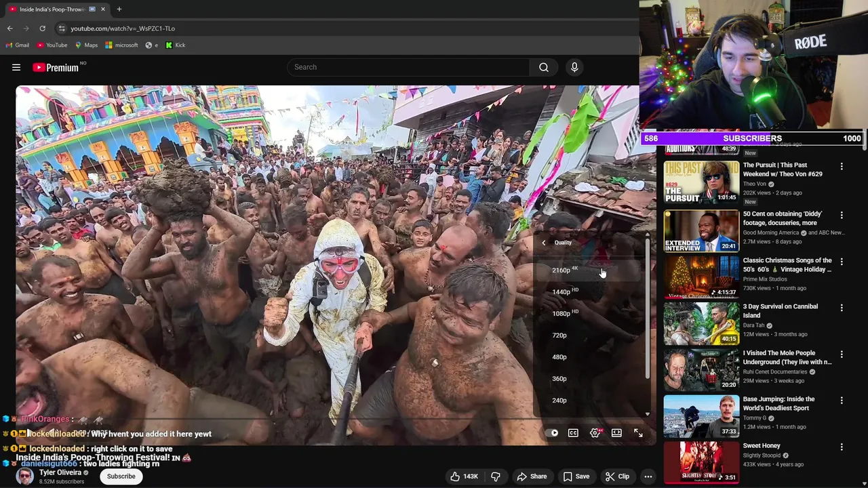Image resolution: width=868 pixels, height=488 pixels.
Task: Toggle closed captions CC
Action: pyautogui.click(x=573, y=433)
